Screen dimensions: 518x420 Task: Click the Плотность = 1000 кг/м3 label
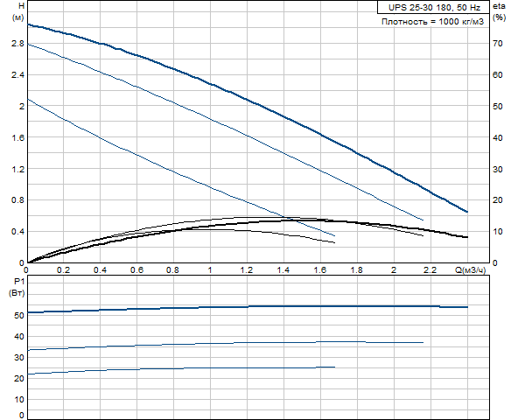[432, 22]
